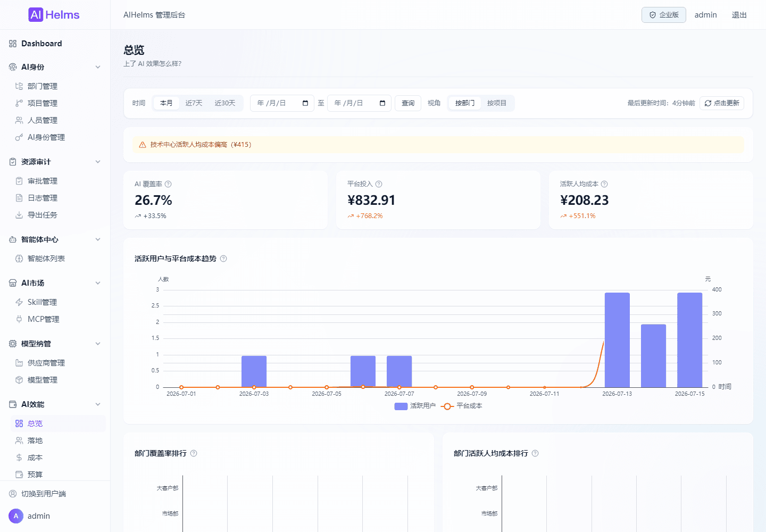Click the 成本 dollar icon
766x532 pixels.
[x=19, y=458]
